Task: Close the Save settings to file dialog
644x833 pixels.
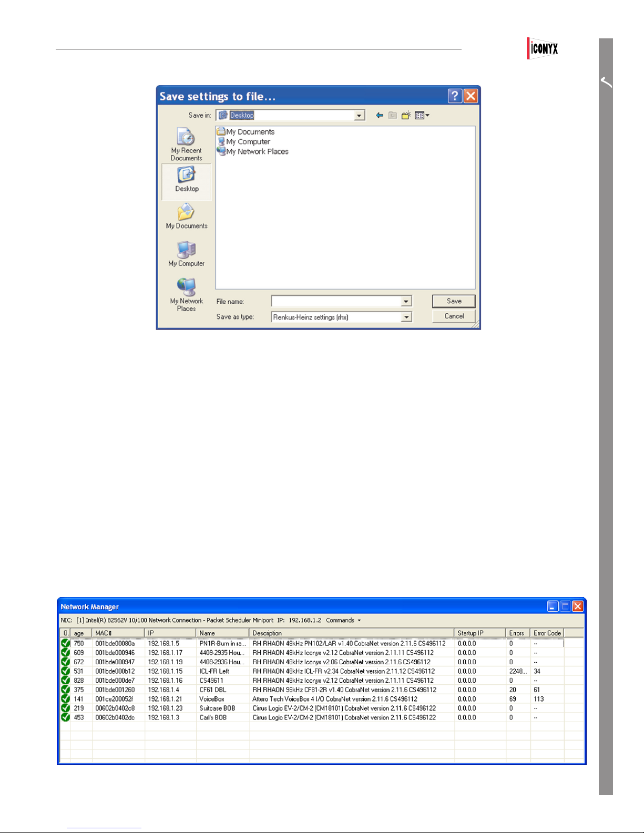Action: 471,96
